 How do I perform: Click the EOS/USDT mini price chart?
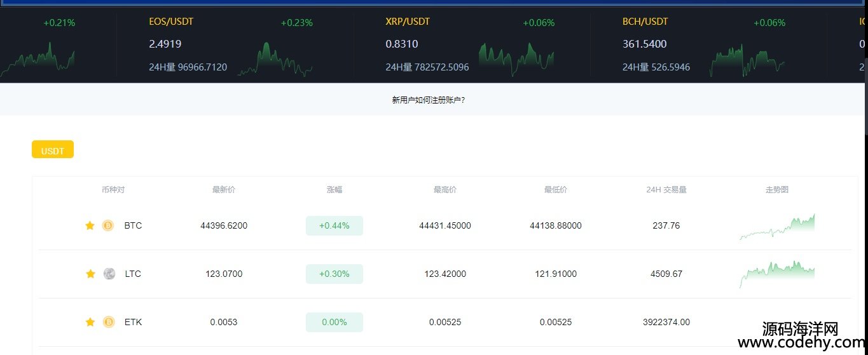(x=275, y=60)
